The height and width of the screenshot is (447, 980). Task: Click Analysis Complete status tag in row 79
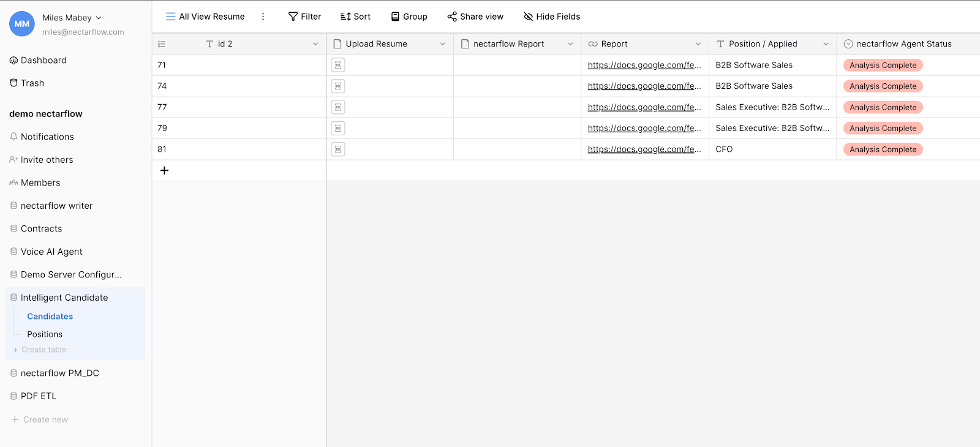pos(883,128)
